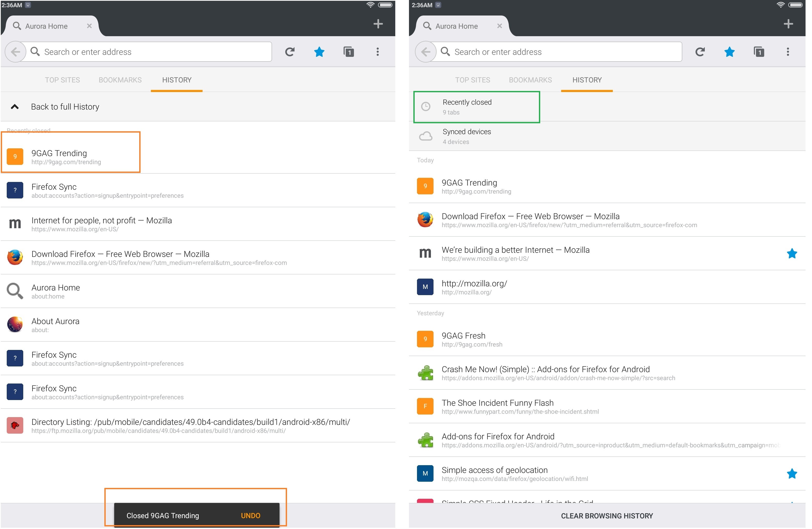Add new tab in left screenshot
This screenshot has height=529, width=812.
pyautogui.click(x=378, y=24)
